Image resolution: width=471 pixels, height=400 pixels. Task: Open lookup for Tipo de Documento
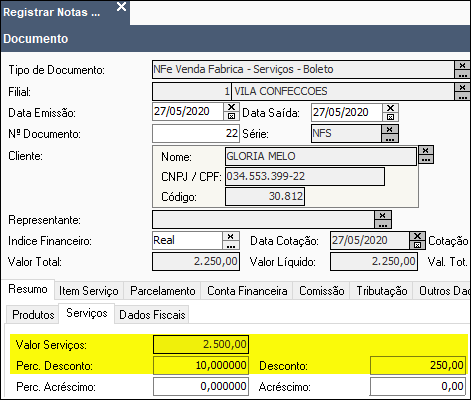462,74
